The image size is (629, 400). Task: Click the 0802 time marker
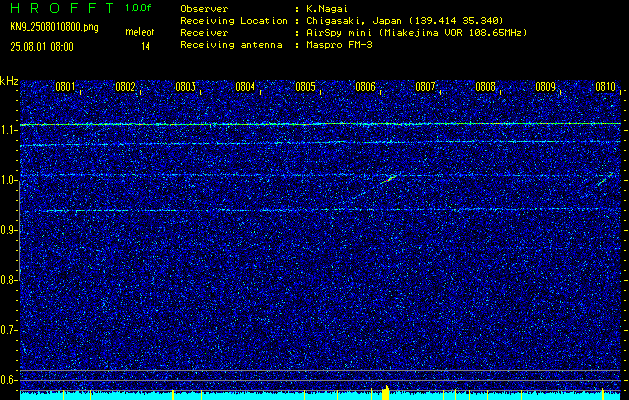[125, 87]
